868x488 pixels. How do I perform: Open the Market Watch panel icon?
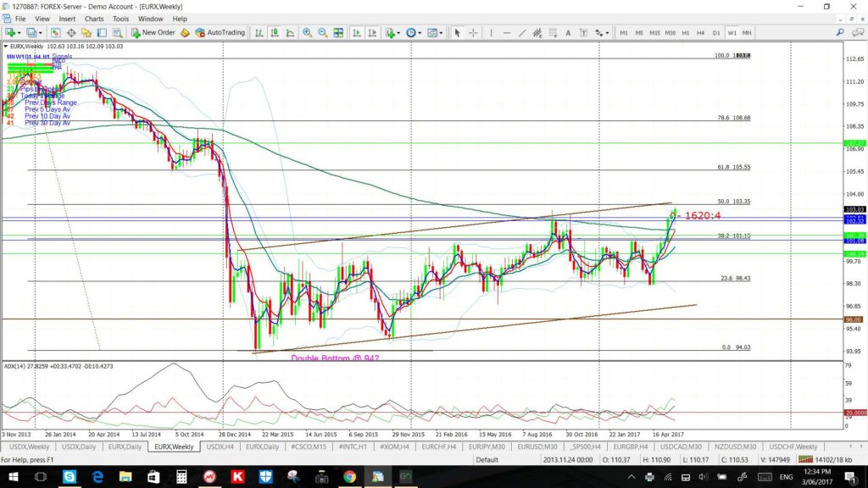click(x=55, y=33)
